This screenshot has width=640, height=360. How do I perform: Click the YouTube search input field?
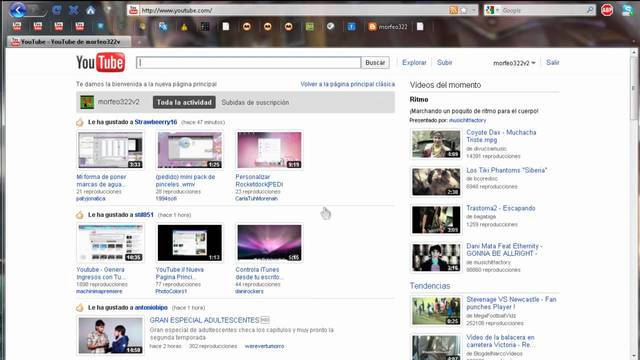[249, 62]
